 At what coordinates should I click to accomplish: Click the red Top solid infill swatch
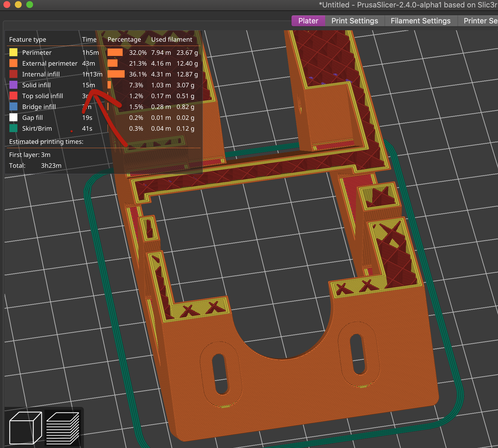point(13,96)
